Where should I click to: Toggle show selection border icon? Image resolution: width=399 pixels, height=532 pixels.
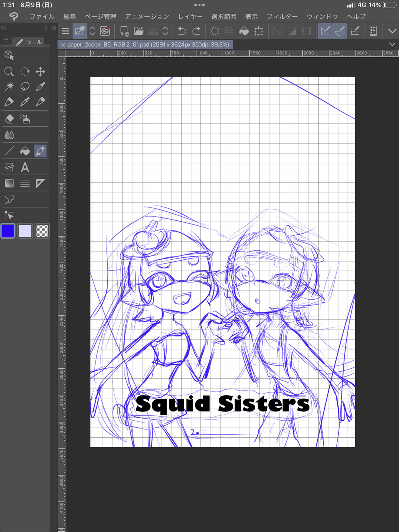click(306, 31)
